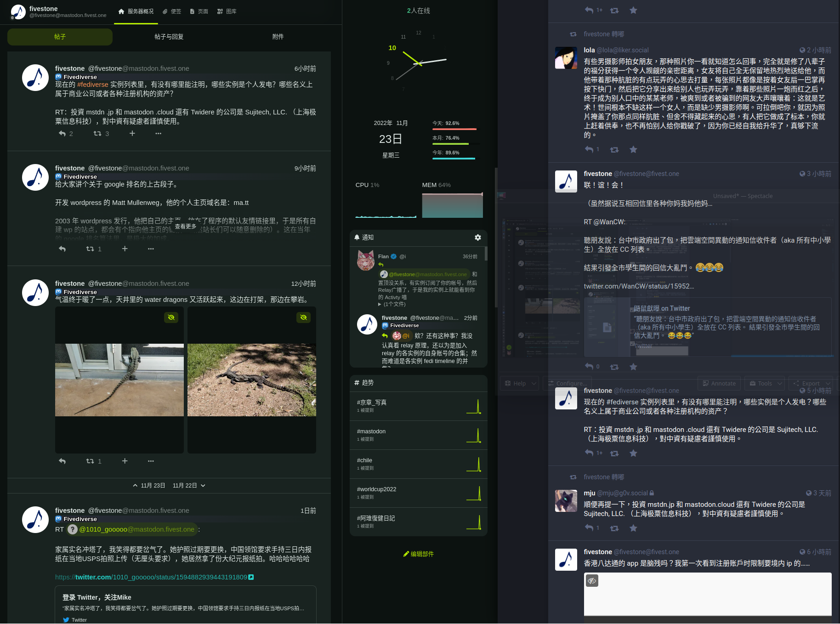Open trending hashtag #京章_写真
The width and height of the screenshot is (840, 624).
(x=372, y=402)
